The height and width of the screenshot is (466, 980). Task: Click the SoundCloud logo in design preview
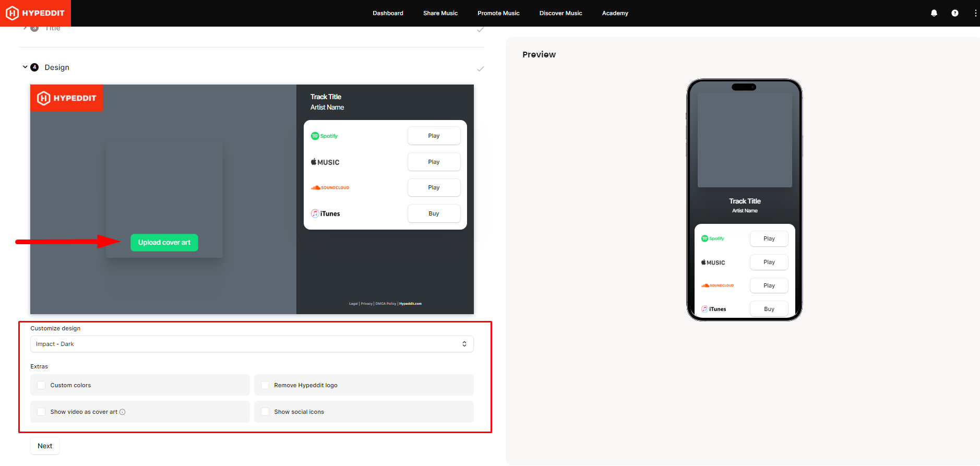pos(330,188)
